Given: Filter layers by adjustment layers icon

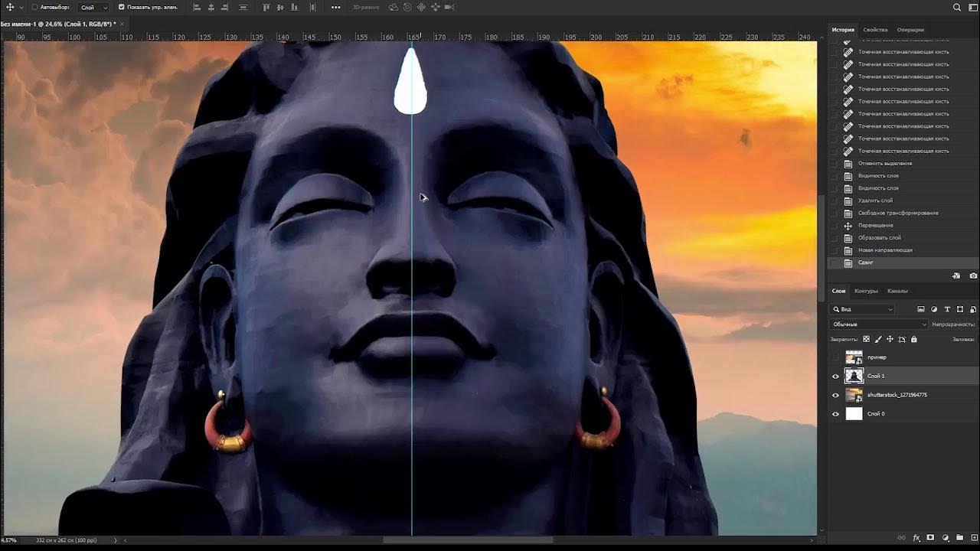Looking at the screenshot, I should pos(934,309).
